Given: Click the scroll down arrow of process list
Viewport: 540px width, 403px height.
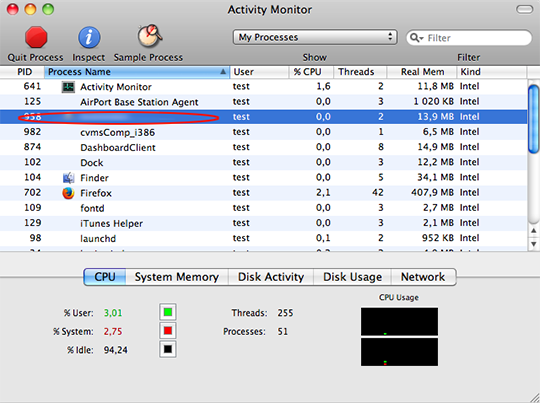Looking at the screenshot, I should pos(533,244).
